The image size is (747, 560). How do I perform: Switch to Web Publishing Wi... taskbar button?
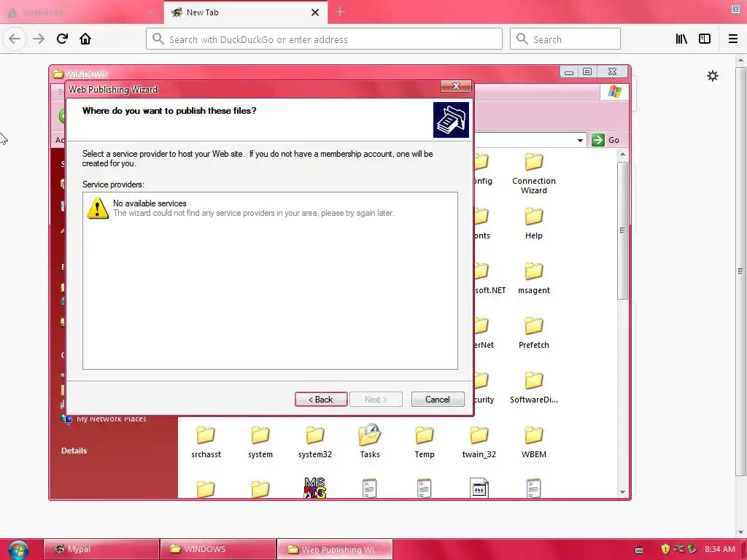click(334, 549)
